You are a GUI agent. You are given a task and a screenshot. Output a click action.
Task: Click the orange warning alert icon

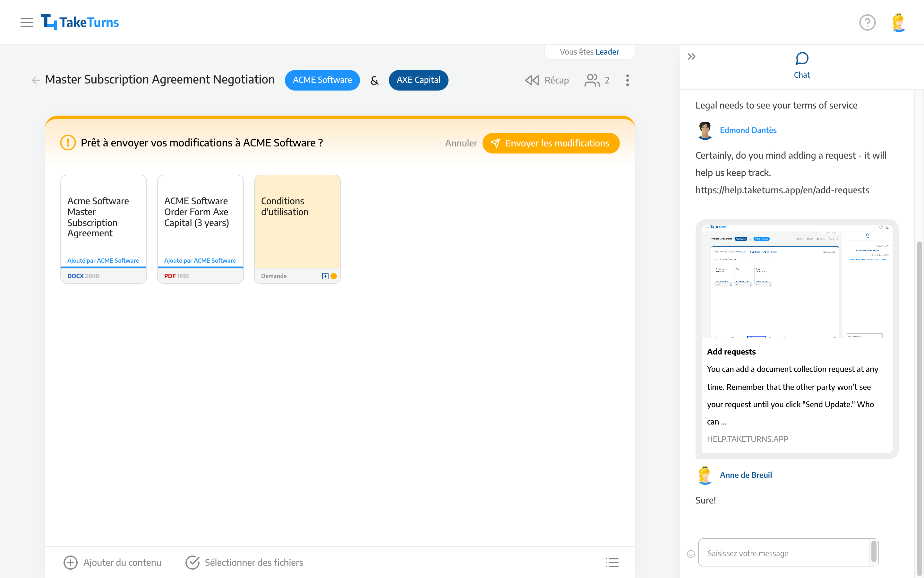tap(68, 143)
